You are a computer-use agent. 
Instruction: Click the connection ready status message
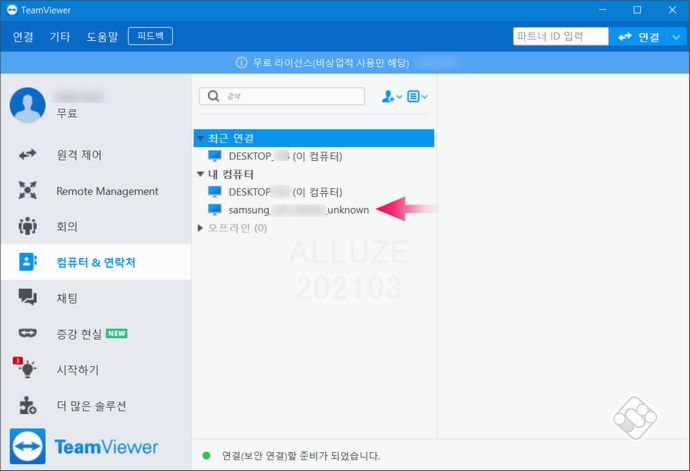point(301,456)
